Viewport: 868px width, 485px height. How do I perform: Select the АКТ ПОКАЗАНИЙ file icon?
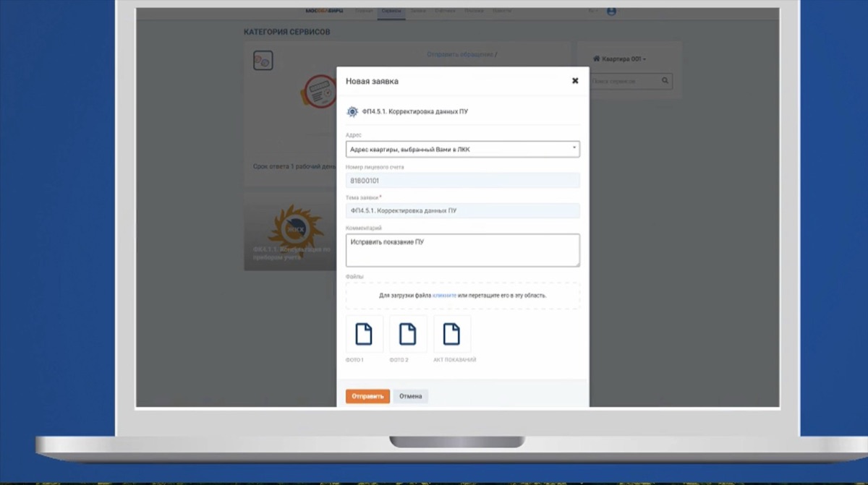tap(451, 334)
